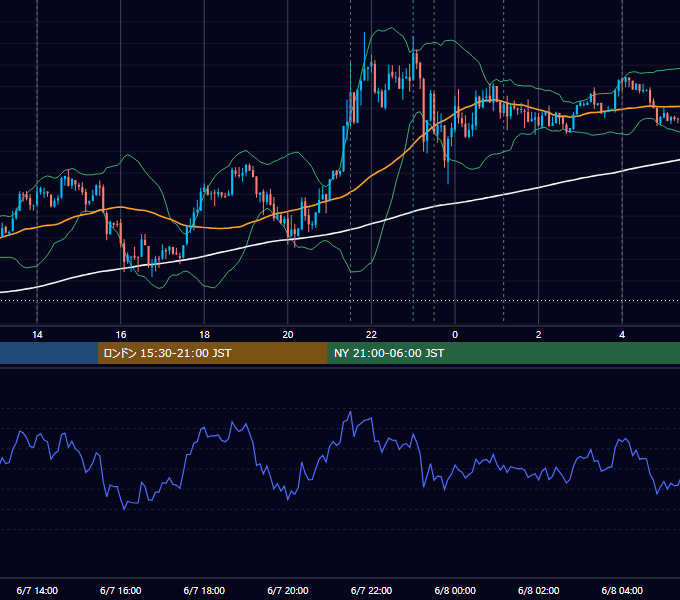Click the 6/8 02:00 time label
The height and width of the screenshot is (600, 680).
539,590
